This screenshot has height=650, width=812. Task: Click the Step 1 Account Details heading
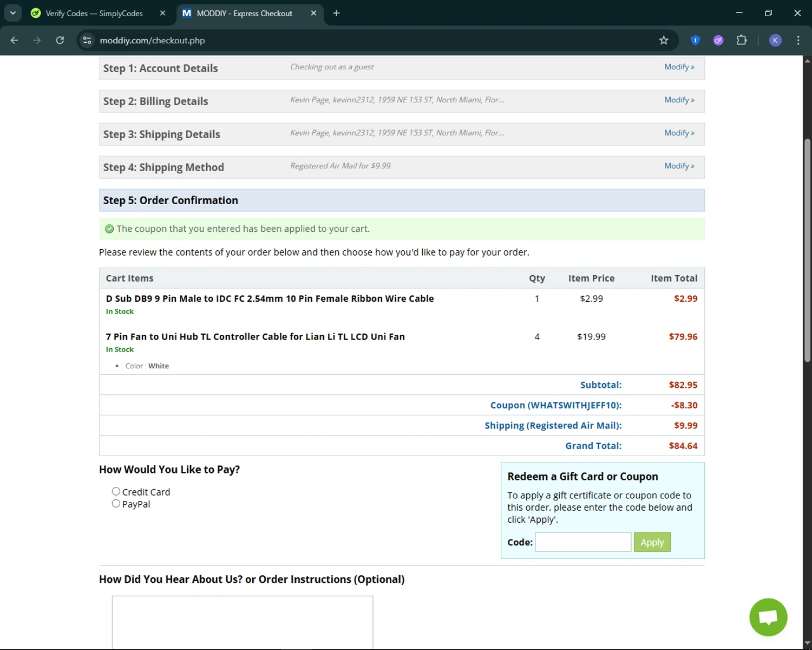point(161,68)
